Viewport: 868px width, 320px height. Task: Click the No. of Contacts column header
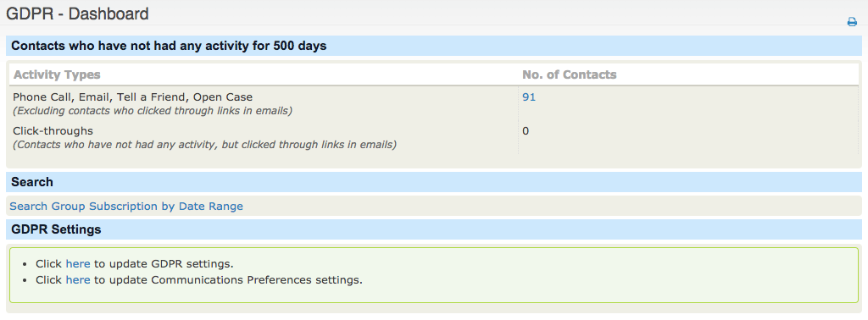[x=569, y=74]
